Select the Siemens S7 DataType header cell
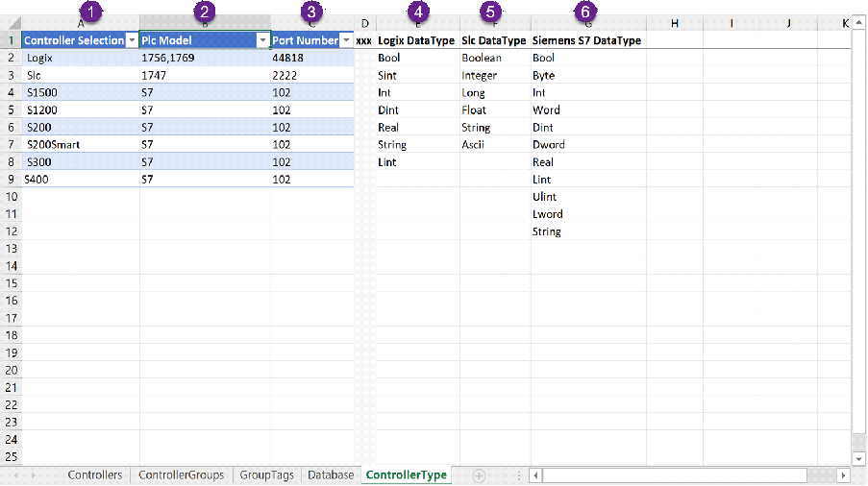This screenshot has width=868, height=486. tap(588, 40)
